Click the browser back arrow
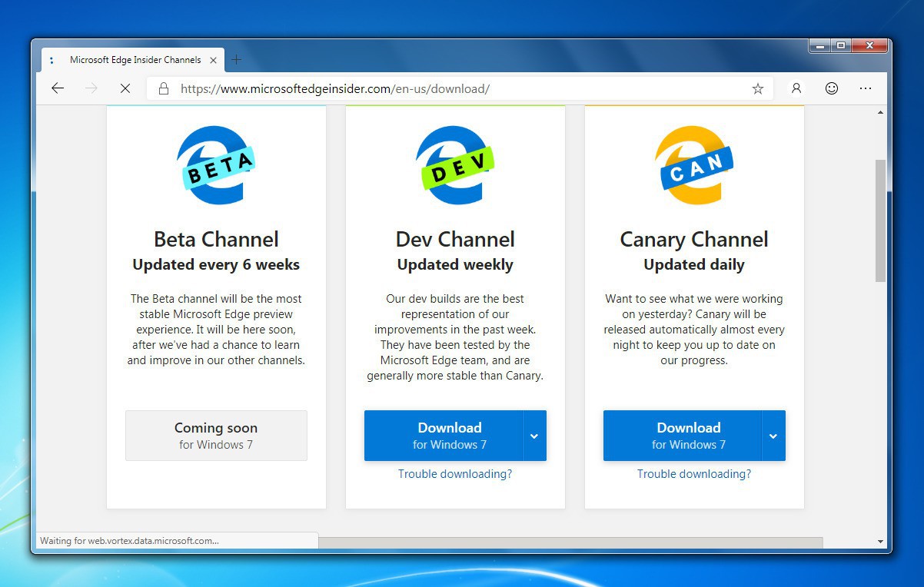This screenshot has width=924, height=587. click(58, 88)
